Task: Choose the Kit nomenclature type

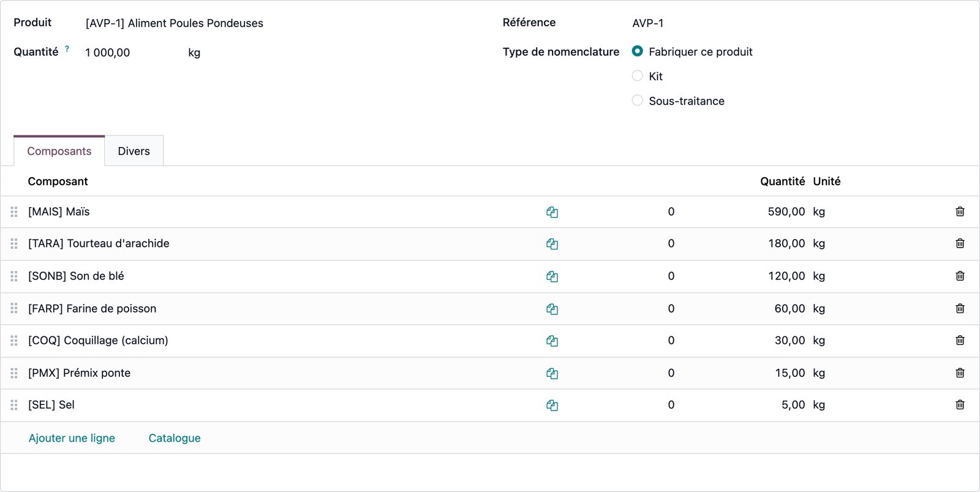Action: pyautogui.click(x=637, y=76)
